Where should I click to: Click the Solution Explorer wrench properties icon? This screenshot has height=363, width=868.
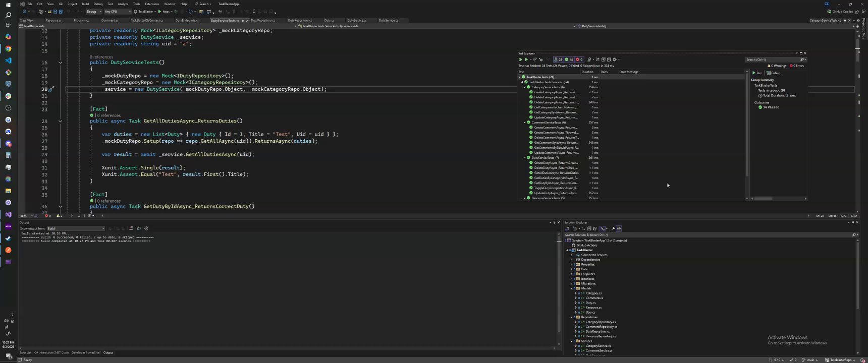[613, 229]
